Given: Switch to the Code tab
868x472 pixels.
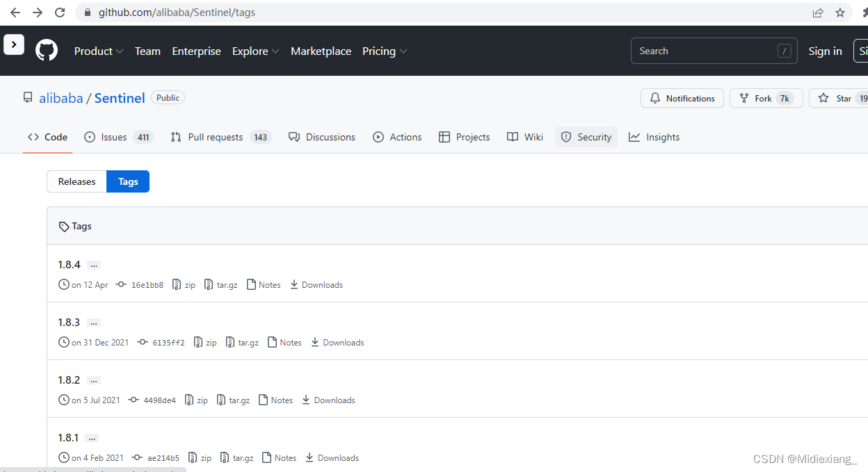Looking at the screenshot, I should click(x=47, y=137).
